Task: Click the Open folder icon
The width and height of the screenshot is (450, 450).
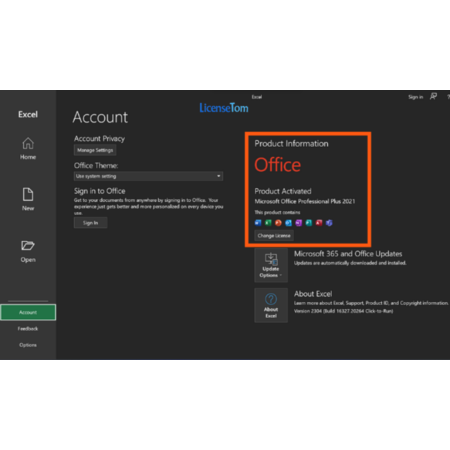Action: pos(28,246)
